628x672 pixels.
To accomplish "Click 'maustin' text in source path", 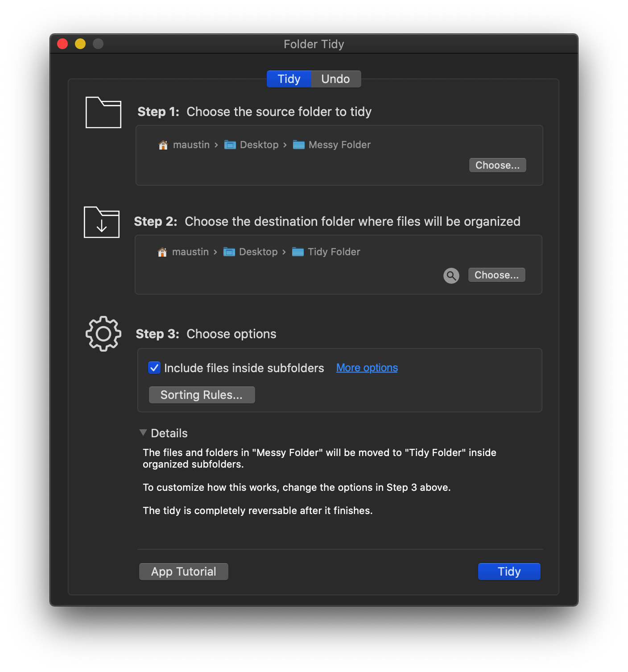I will (x=191, y=145).
